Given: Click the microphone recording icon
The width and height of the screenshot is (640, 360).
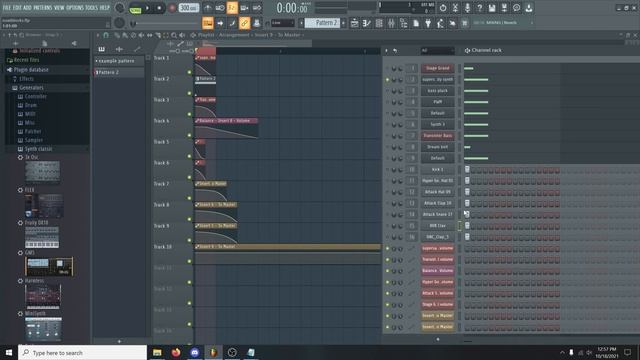Looking at the screenshot, I should pos(467,8).
